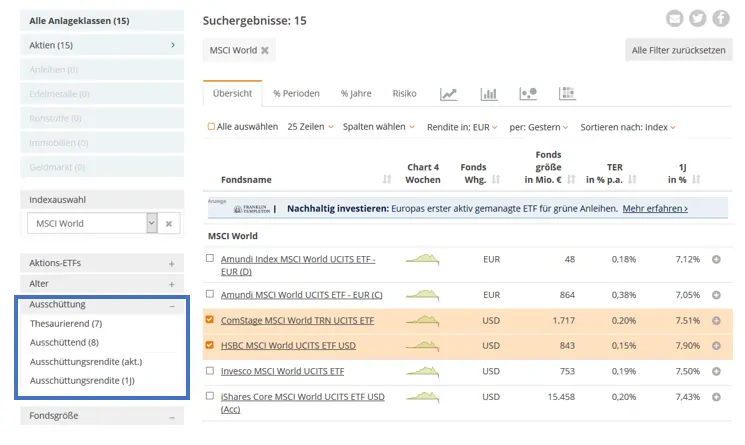The width and height of the screenshot is (745, 445).
Task: Switch to the % Jahre tab
Action: tap(356, 94)
